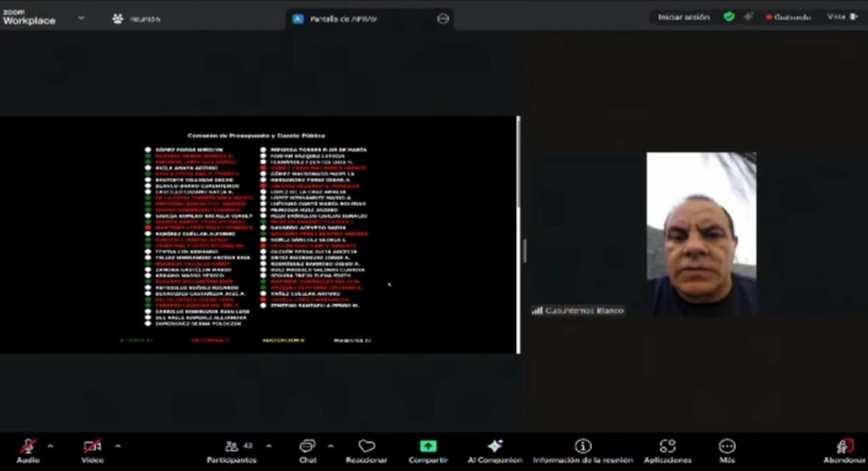868x471 pixels.
Task: Expand the Participantes options arrow
Action: (x=268, y=445)
